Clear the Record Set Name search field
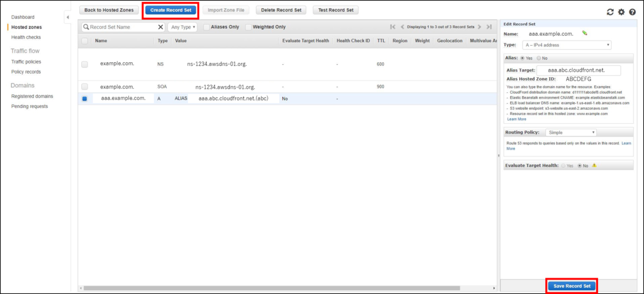 coord(160,27)
